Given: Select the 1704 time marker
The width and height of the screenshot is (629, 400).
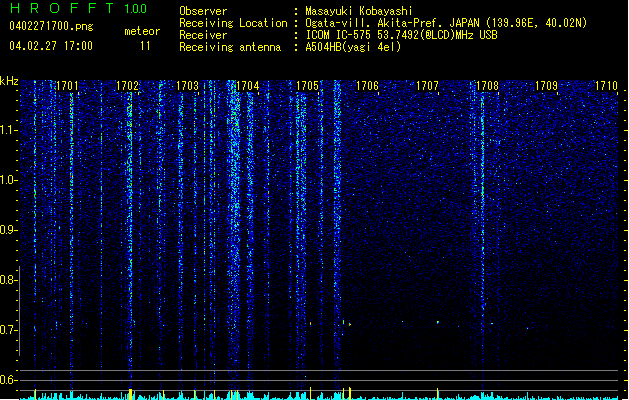Looking at the screenshot, I should point(248,86).
